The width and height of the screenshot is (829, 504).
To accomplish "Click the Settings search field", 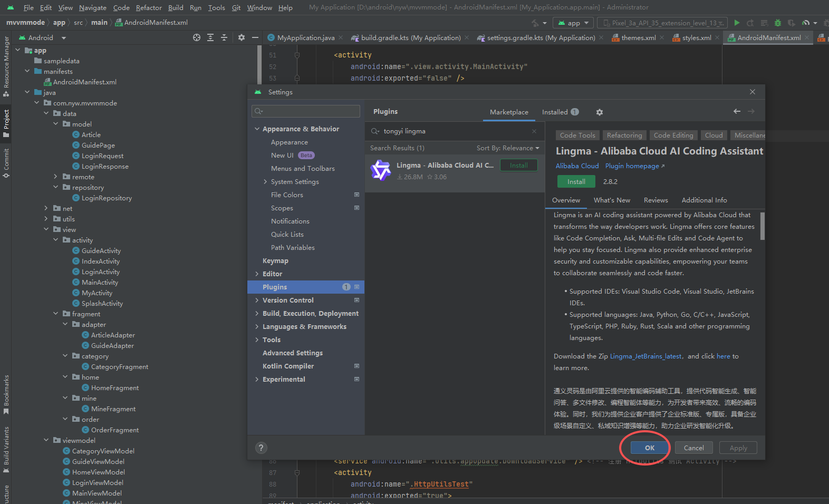I will [306, 111].
